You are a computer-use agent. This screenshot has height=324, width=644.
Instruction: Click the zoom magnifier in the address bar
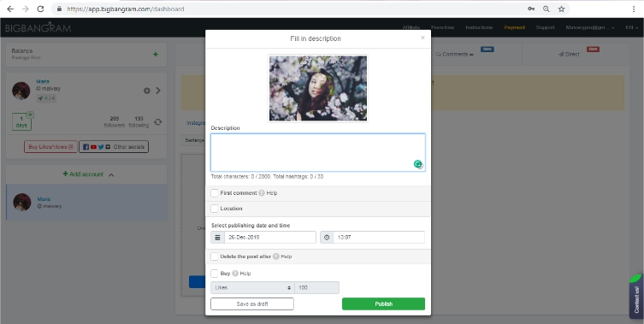(x=547, y=9)
